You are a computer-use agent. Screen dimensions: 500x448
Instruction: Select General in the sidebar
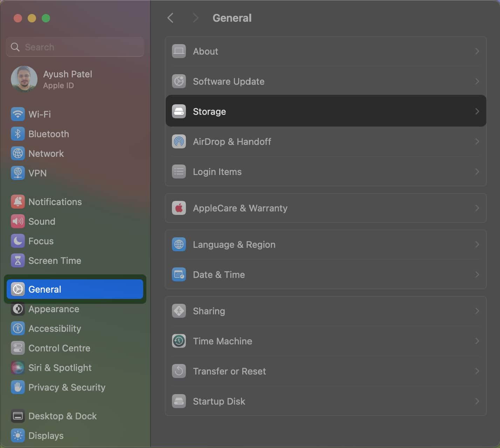pyautogui.click(x=75, y=289)
